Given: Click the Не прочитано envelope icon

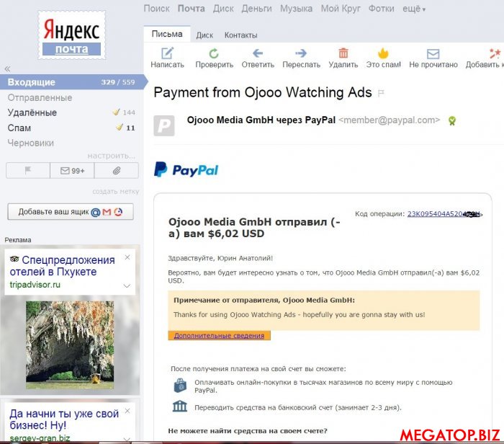Looking at the screenshot, I should pos(433,53).
